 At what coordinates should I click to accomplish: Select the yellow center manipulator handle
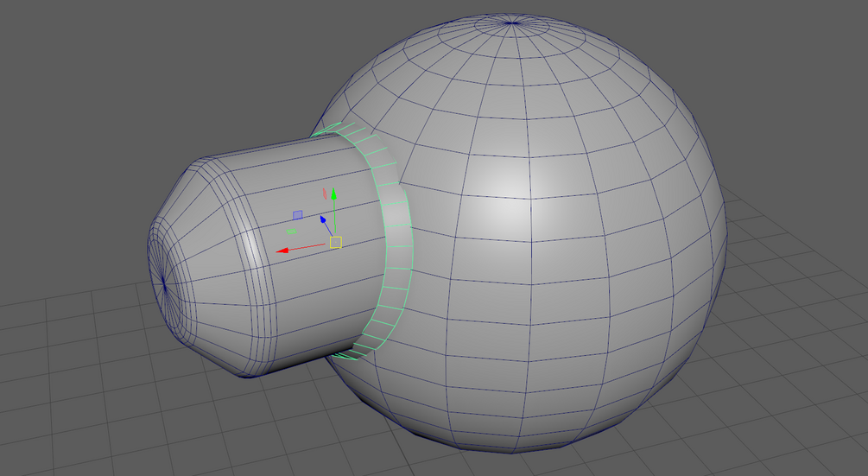click(x=335, y=243)
